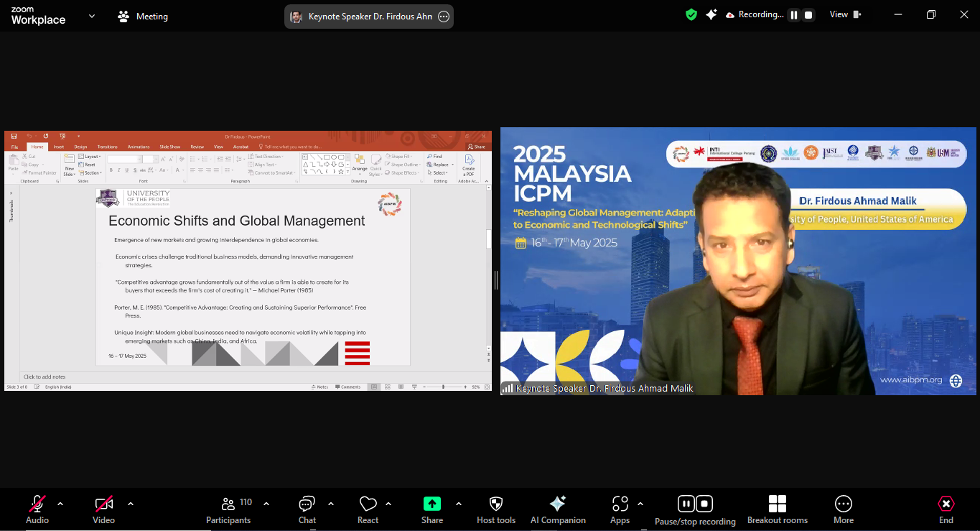Click the Share button in PowerPoint
The width and height of the screenshot is (980, 531).
pos(477,147)
